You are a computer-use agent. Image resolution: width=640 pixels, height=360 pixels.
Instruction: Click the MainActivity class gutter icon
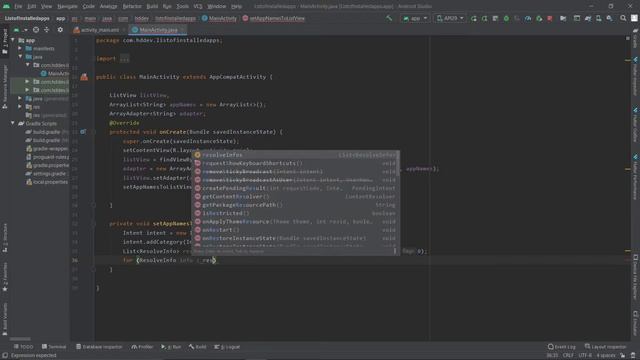(x=84, y=77)
